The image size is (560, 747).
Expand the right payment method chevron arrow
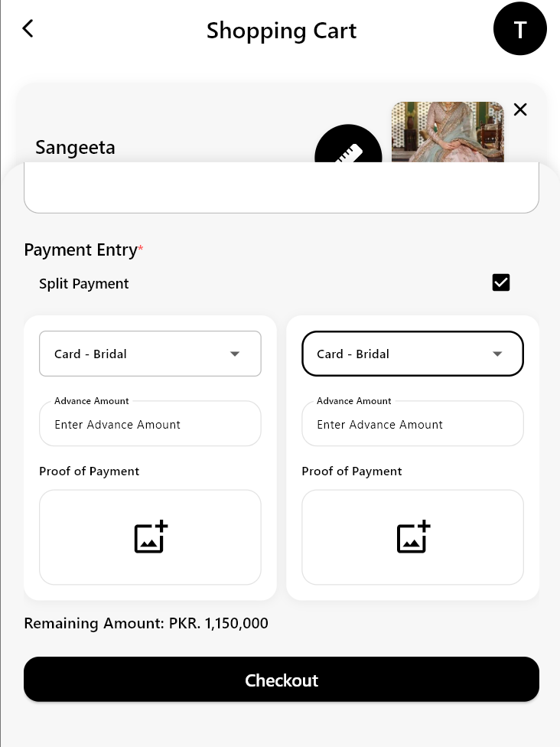tap(497, 354)
